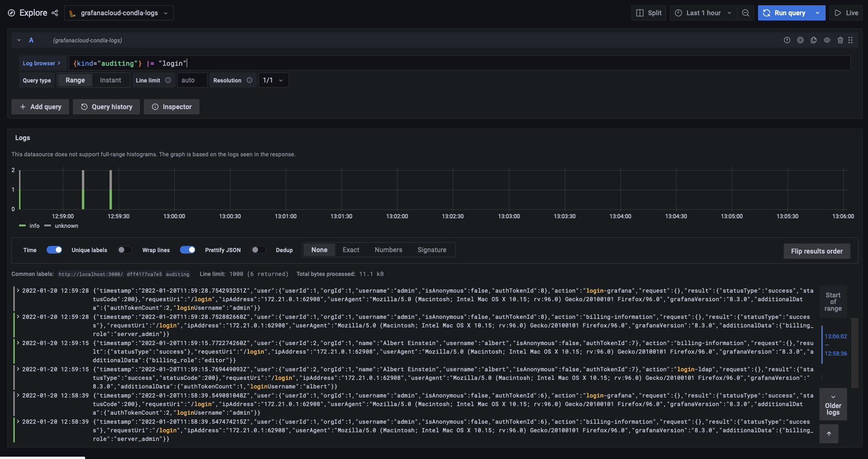The height and width of the screenshot is (459, 868).
Task: Hide query A using eye icon
Action: click(x=827, y=41)
